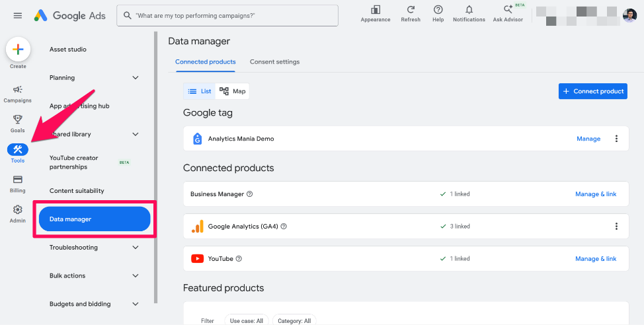Expand the Shared library menu
The image size is (644, 325).
(136, 134)
